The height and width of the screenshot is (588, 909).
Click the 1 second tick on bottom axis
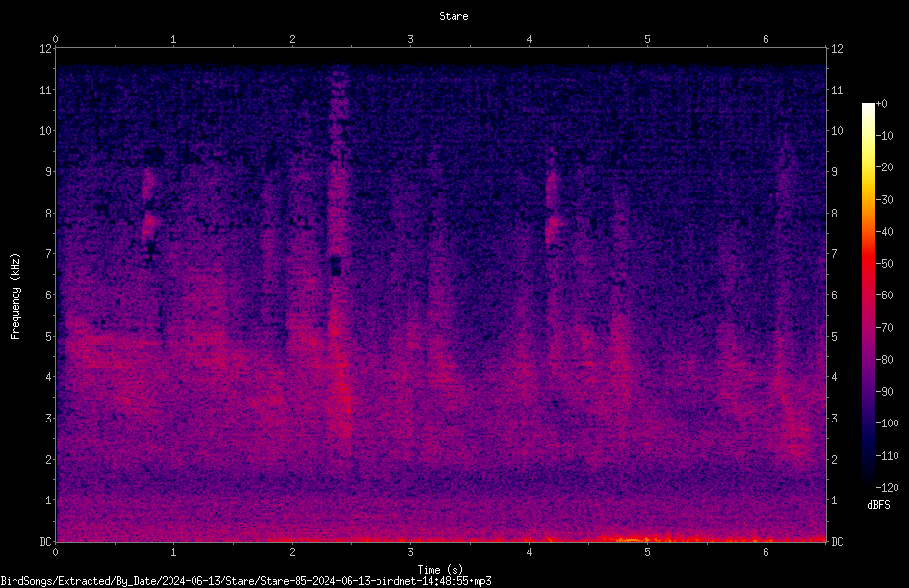tap(173, 552)
